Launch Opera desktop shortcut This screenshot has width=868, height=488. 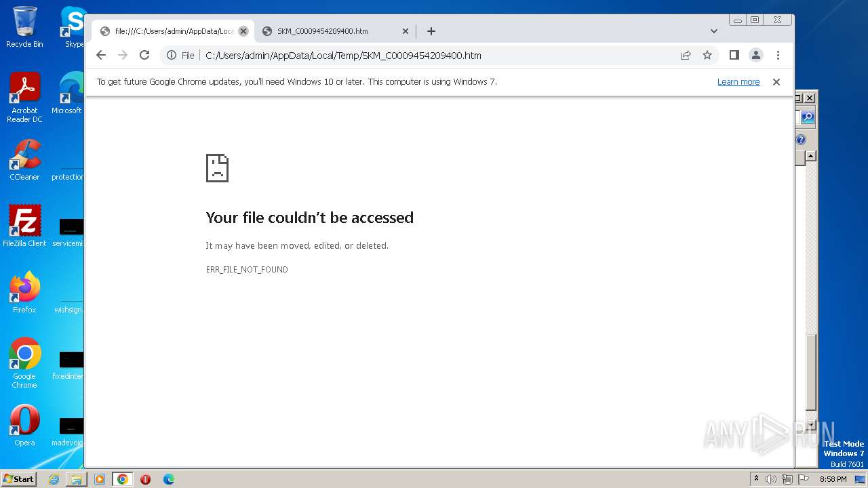pyautogui.click(x=24, y=426)
